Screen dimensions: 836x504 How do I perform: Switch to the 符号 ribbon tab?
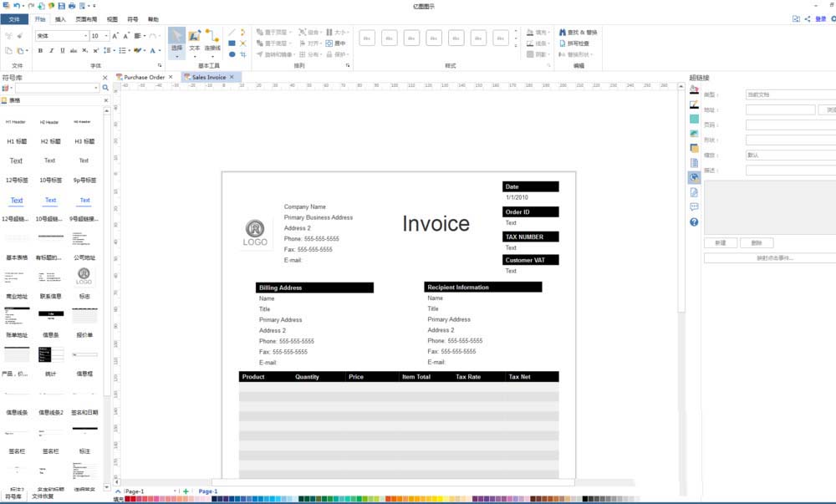coord(133,19)
